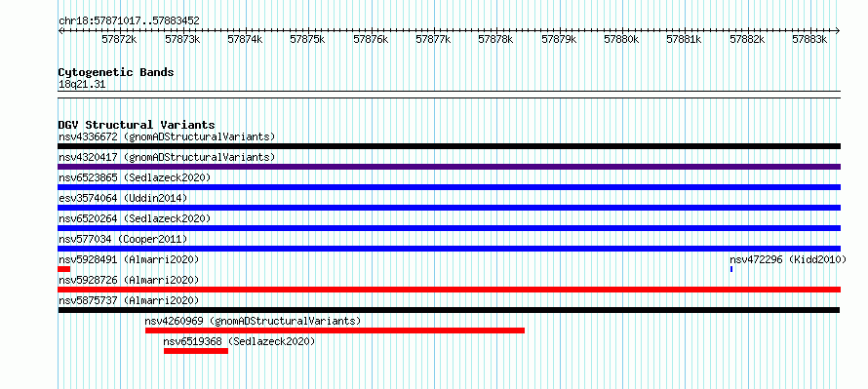Click ruler position 57882k
The height and width of the screenshot is (389, 868).
coord(747,39)
